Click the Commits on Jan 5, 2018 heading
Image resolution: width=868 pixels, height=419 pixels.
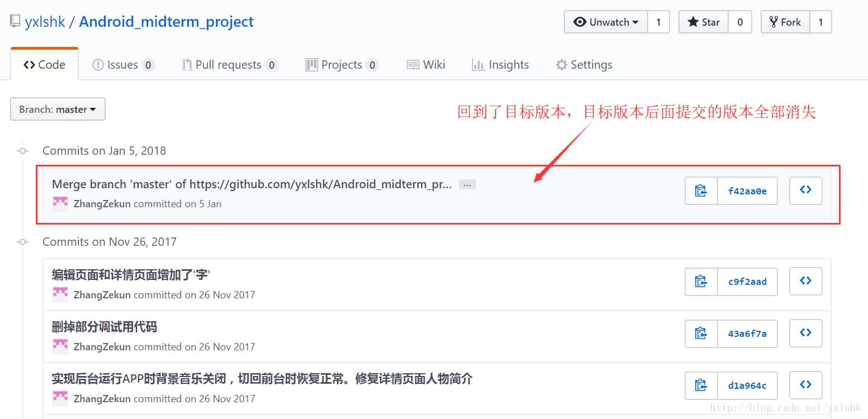[x=104, y=151]
